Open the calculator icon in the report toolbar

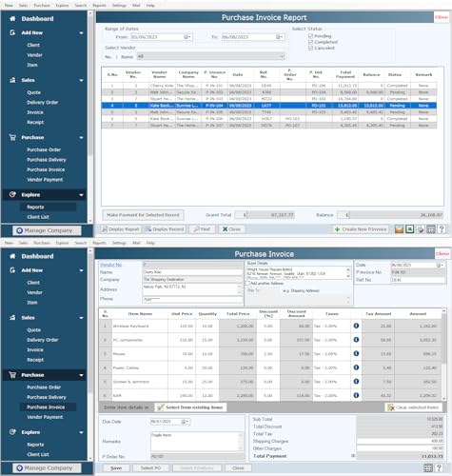431,229
